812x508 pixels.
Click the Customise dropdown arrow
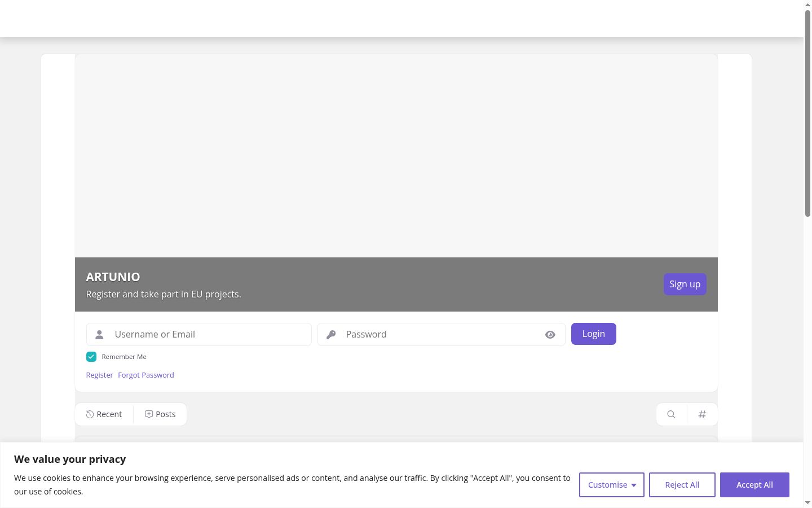[x=634, y=485]
